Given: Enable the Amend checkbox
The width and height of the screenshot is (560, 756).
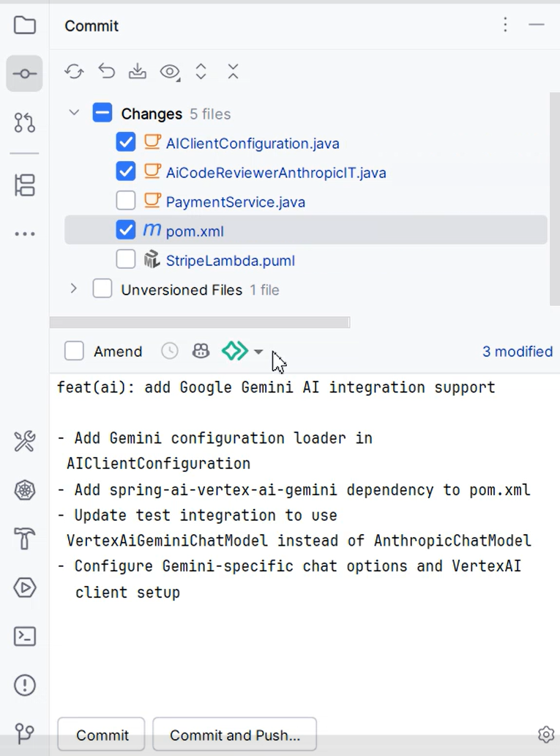Looking at the screenshot, I should (74, 351).
